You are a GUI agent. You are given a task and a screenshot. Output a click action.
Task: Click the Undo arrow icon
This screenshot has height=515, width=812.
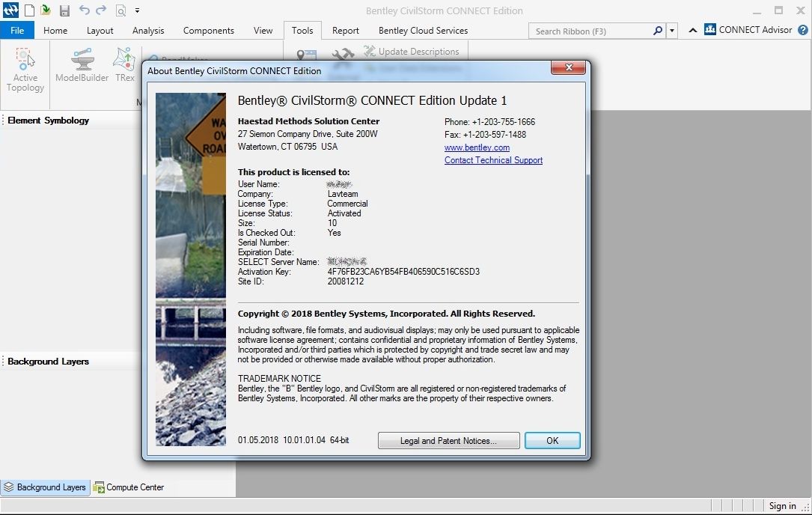(84, 10)
